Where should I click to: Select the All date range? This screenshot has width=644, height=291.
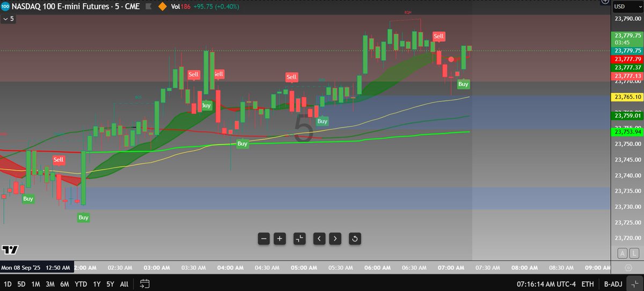pos(124,283)
